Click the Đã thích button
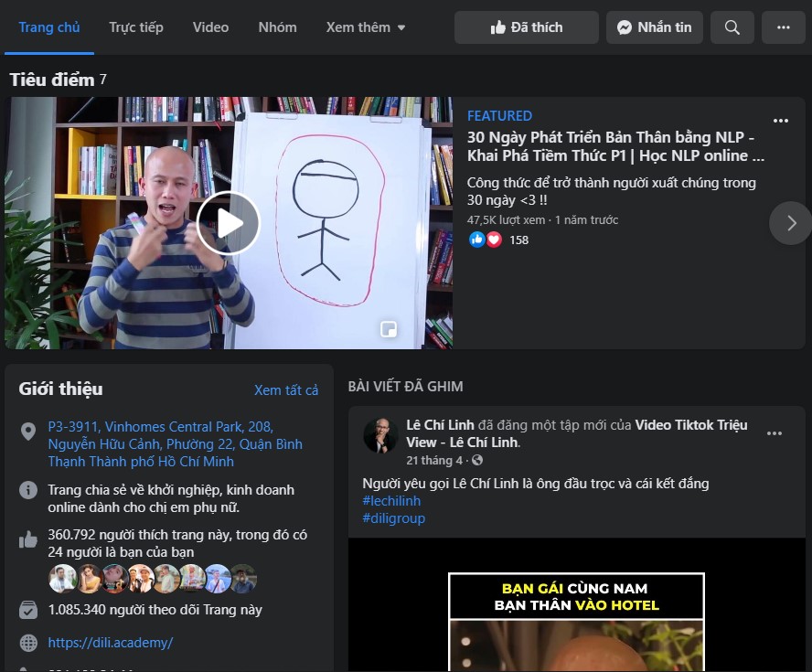Viewport: 812px width, 672px height. pyautogui.click(x=526, y=27)
